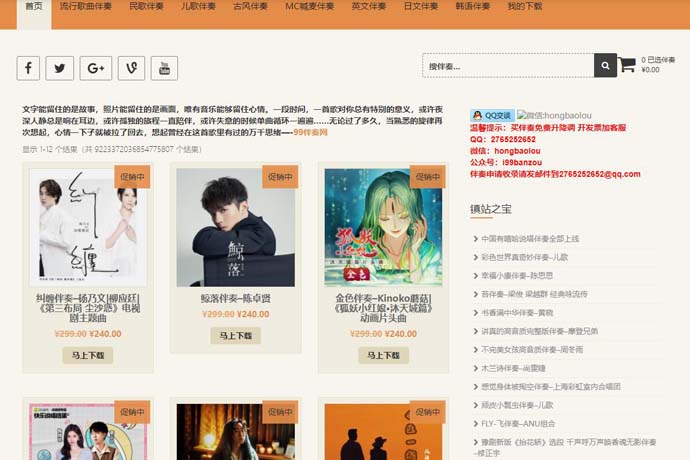
Task: Click the 2765252652@qq.com email line
Action: click(555, 174)
